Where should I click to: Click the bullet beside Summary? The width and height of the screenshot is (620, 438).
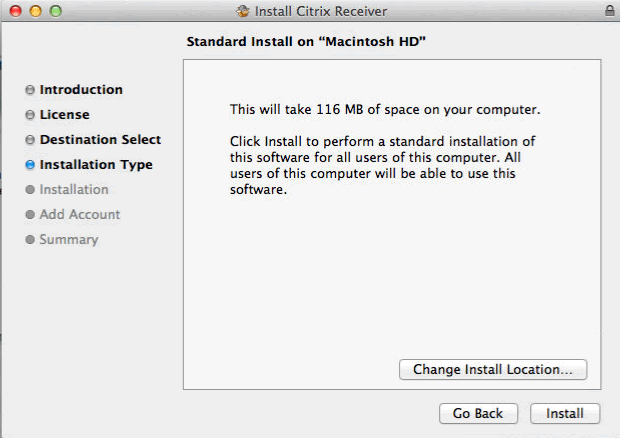click(x=30, y=240)
